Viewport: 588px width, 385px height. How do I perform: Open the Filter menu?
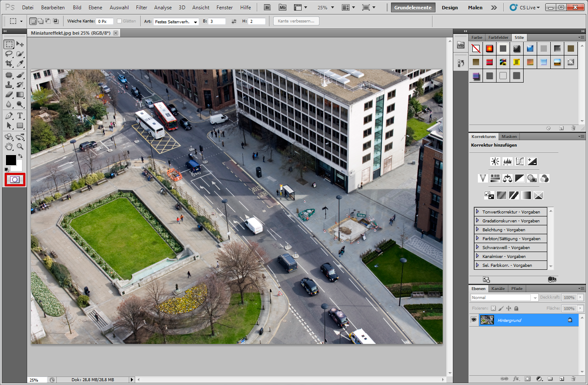pyautogui.click(x=141, y=8)
